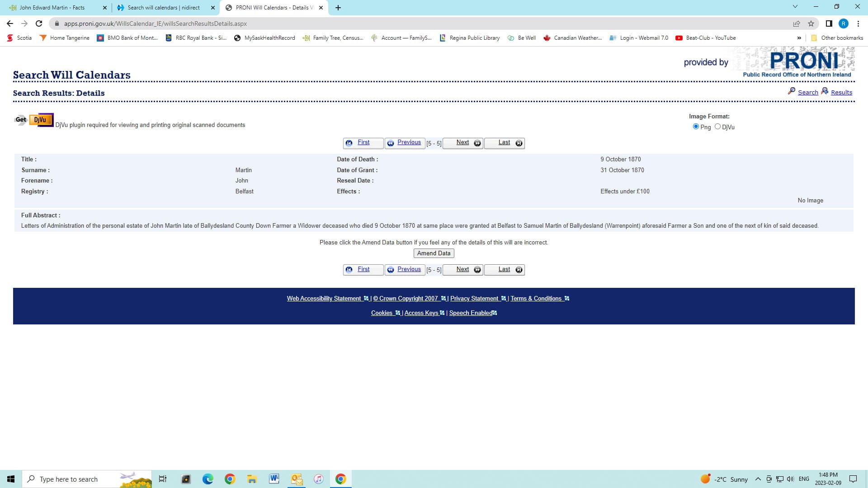The height and width of the screenshot is (488, 868).
Task: Expand the search tabs chevron in title bar
Action: pos(795,7)
